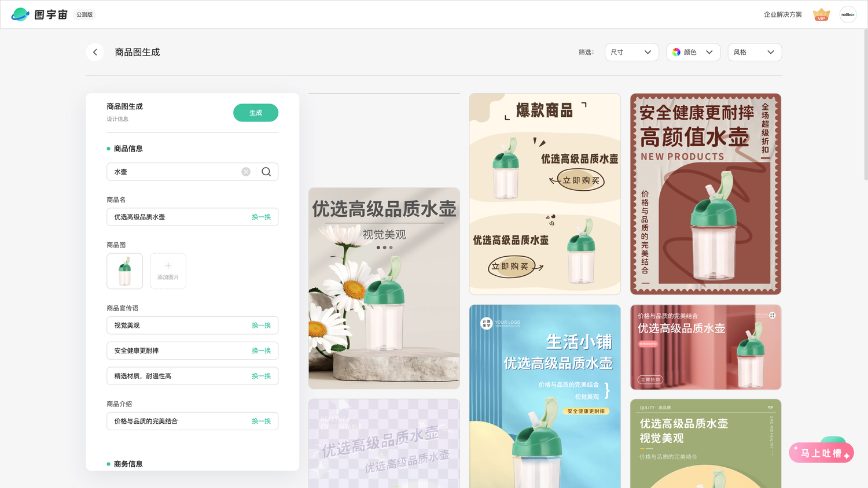Open the brown stamp 高颜值水壶 template
868x488 pixels.
click(705, 194)
